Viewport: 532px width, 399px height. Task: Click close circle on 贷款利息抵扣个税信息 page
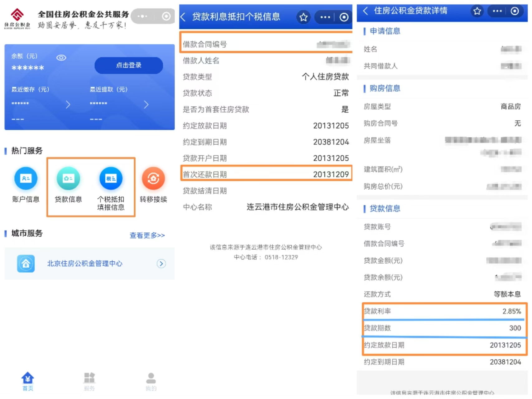[344, 17]
